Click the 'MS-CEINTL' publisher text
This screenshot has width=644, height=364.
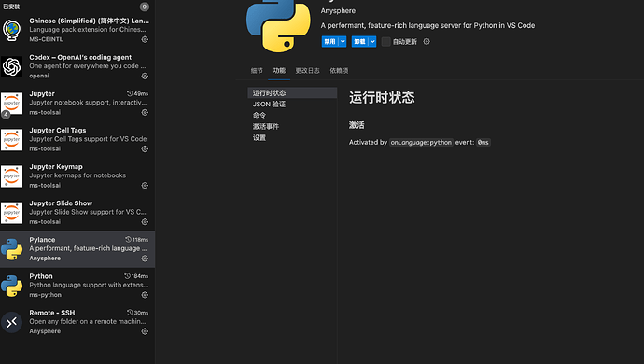tap(46, 39)
